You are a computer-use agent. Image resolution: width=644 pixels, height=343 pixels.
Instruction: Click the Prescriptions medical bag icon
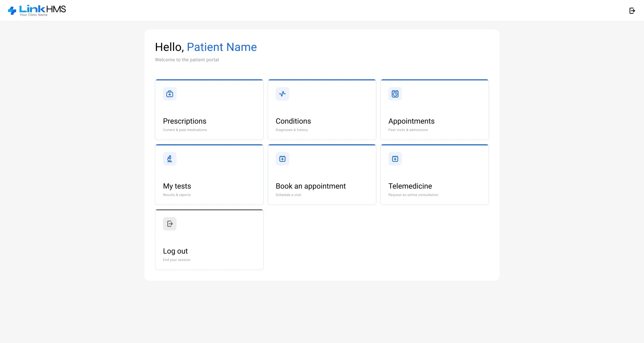170,94
